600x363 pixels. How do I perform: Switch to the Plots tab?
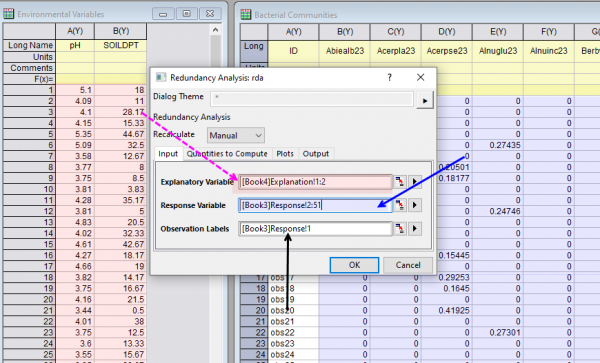[x=285, y=154]
